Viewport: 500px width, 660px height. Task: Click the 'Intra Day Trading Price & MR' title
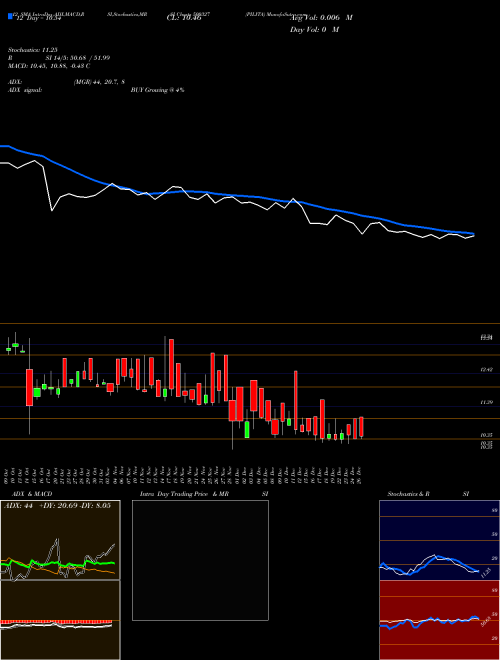click(x=184, y=494)
